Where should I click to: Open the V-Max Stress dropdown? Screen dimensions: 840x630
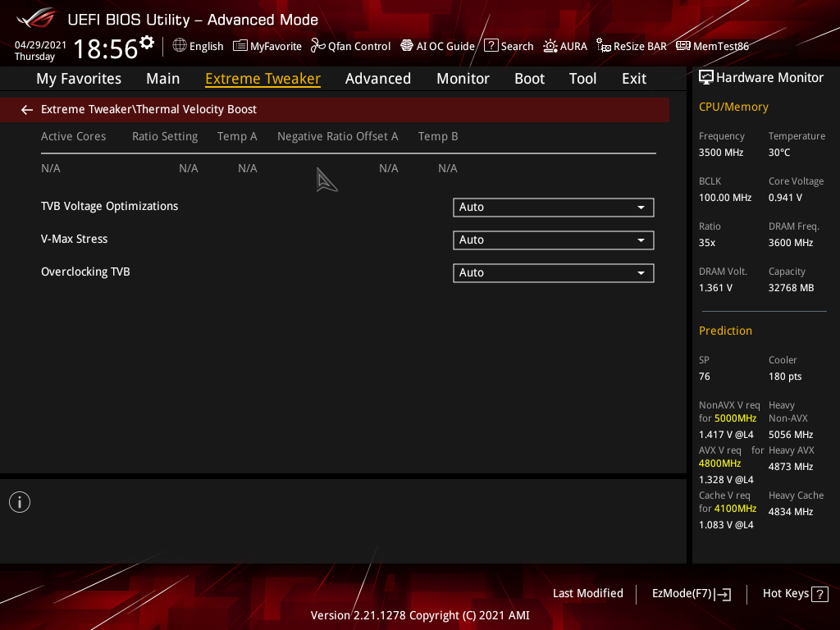pyautogui.click(x=553, y=240)
